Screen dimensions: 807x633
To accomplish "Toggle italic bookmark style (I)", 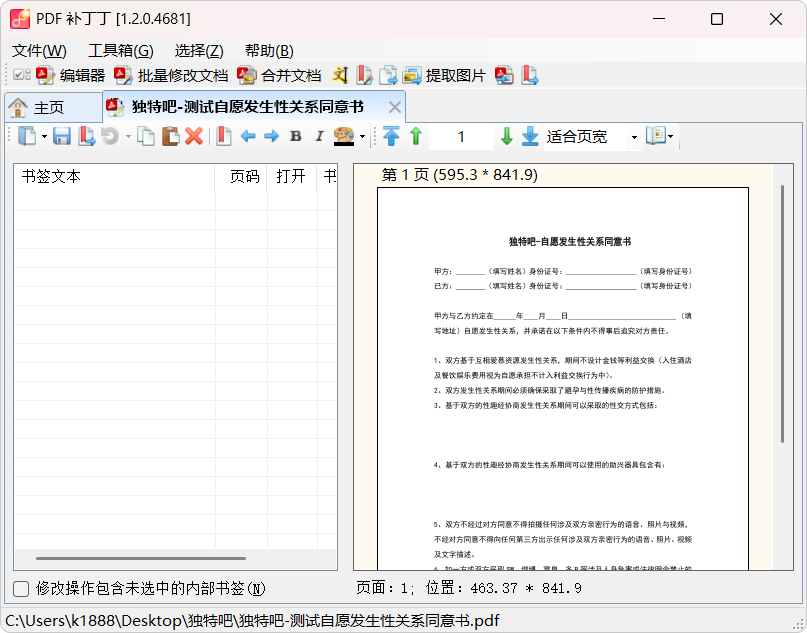I will [319, 136].
